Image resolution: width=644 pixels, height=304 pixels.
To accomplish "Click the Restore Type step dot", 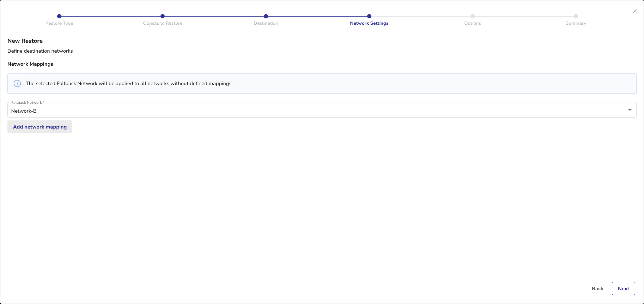I will (x=59, y=16).
